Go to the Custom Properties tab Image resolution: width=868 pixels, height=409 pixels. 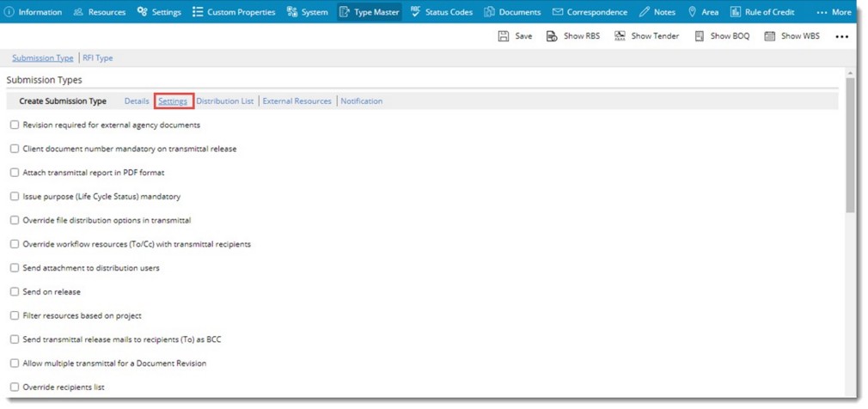[233, 12]
